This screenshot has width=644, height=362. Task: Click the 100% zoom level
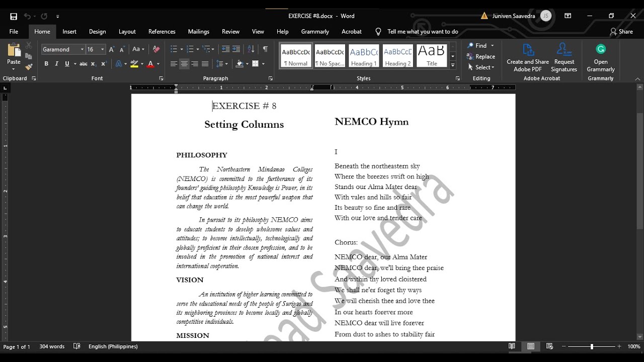(633, 346)
